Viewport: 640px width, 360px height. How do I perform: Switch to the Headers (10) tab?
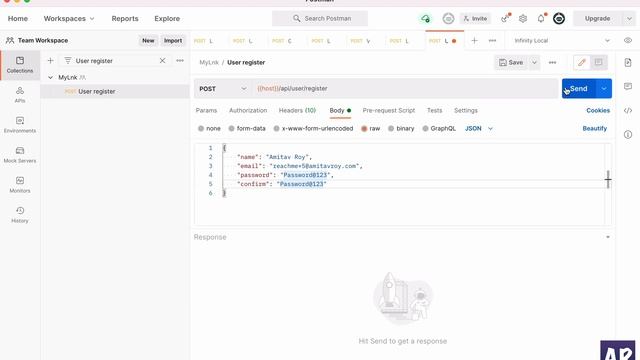[297, 110]
